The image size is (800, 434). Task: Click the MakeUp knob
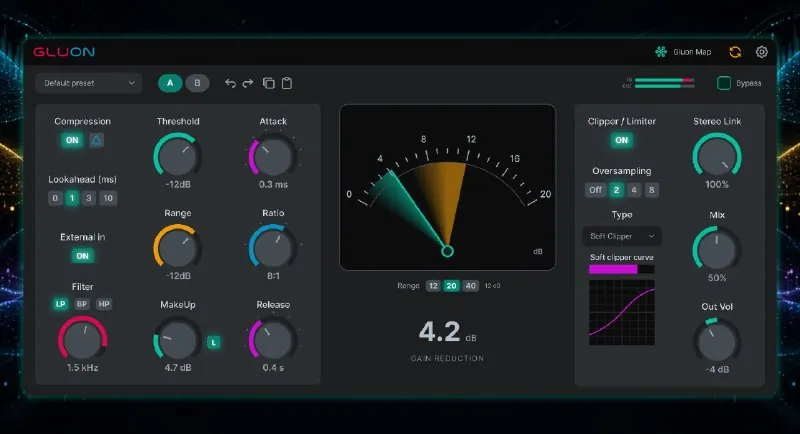pos(177,340)
